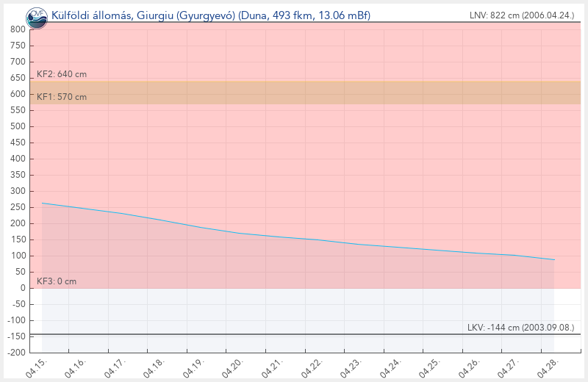The height and width of the screenshot is (382, 588).
Task: Click the 300 value on the y-axis
Action: pyautogui.click(x=18, y=191)
